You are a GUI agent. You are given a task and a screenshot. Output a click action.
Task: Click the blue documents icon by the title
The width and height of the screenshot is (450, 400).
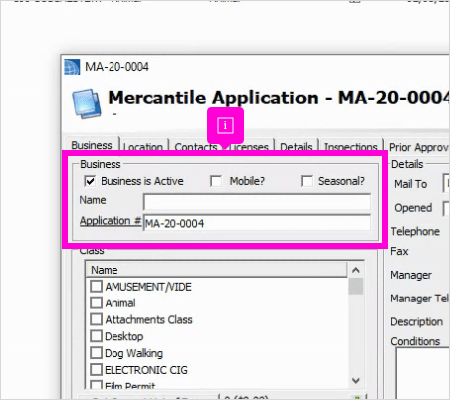(87, 103)
